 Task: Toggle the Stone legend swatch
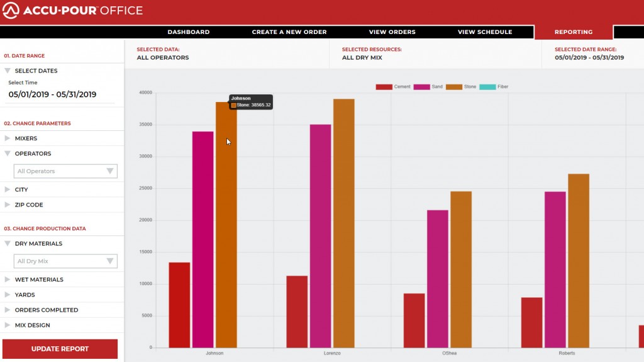pyautogui.click(x=454, y=87)
